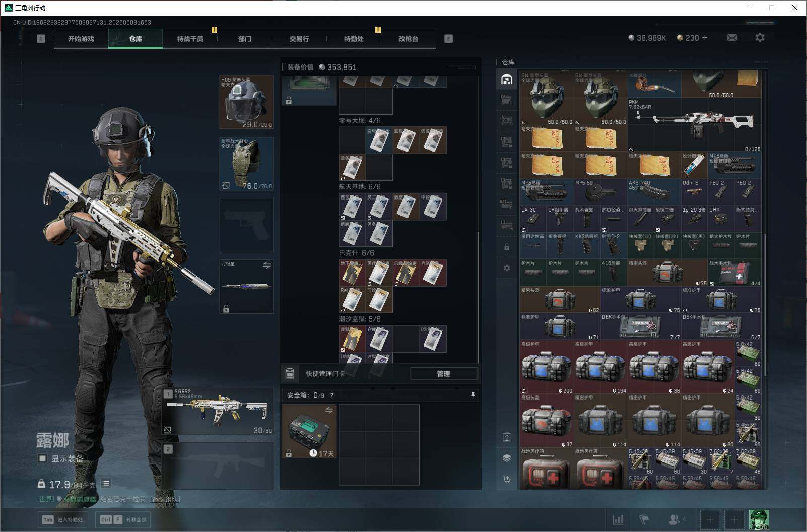
Task: Click the character name 露娜
Action: point(52,440)
